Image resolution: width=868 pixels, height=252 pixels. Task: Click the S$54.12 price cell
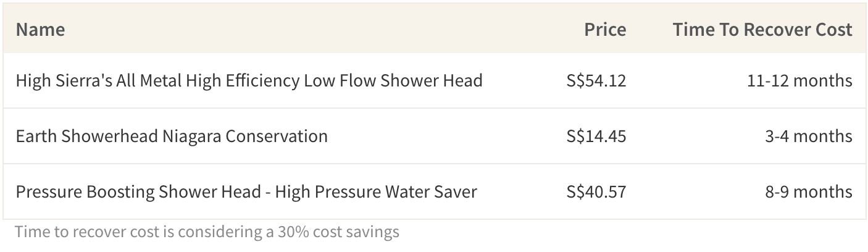(596, 80)
